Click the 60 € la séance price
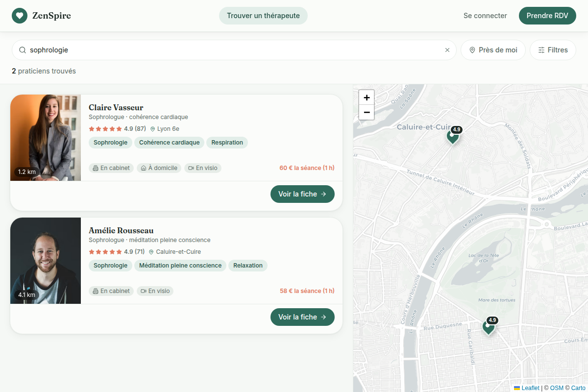 pos(307,168)
